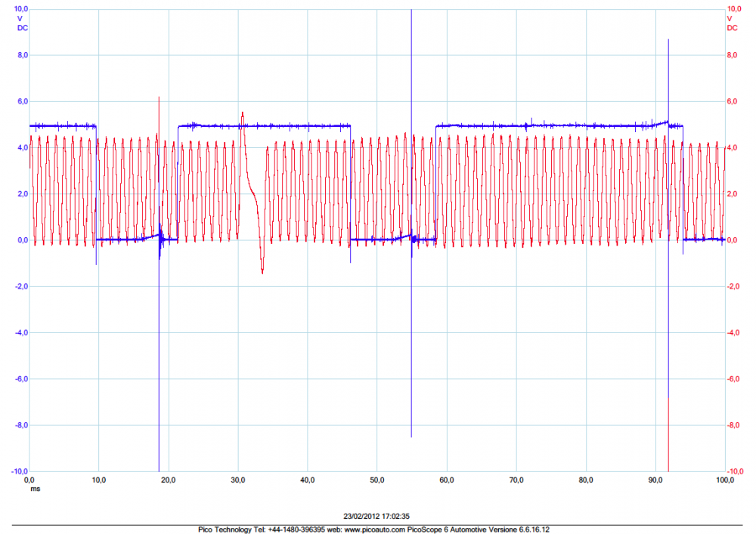756x534 pixels.
Task: Click the blue 6,0 voltage label on left axis
Action: [x=23, y=101]
